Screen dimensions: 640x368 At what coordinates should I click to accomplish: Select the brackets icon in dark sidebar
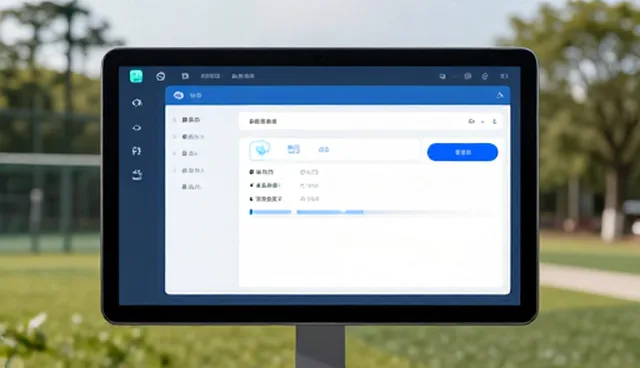pos(136,151)
